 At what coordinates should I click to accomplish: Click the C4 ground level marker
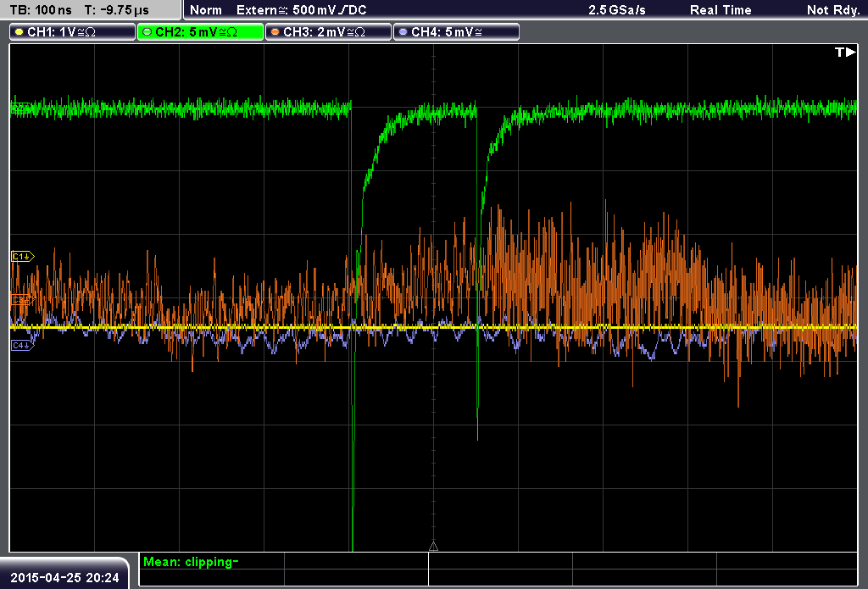click(x=23, y=346)
